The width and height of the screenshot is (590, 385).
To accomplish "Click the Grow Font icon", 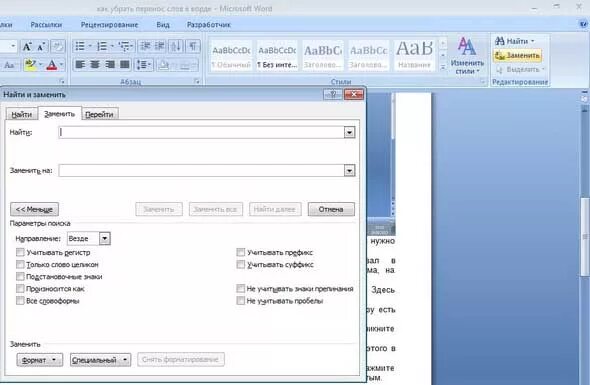I will tap(27, 47).
